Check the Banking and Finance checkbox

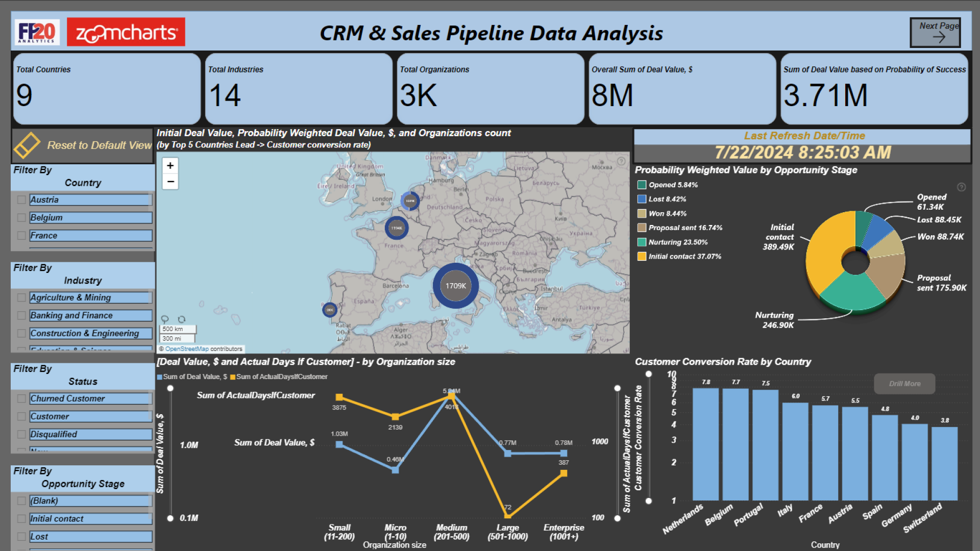(x=21, y=315)
